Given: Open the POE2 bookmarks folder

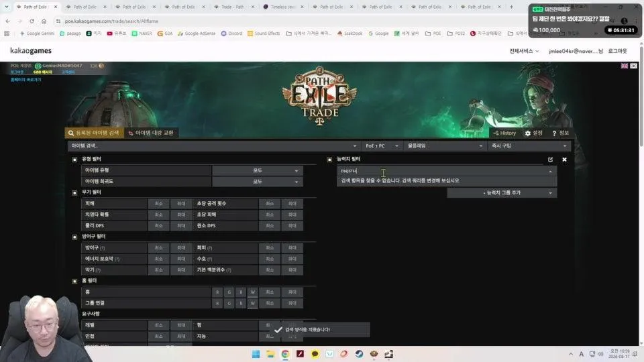Looking at the screenshot, I should [456, 34].
